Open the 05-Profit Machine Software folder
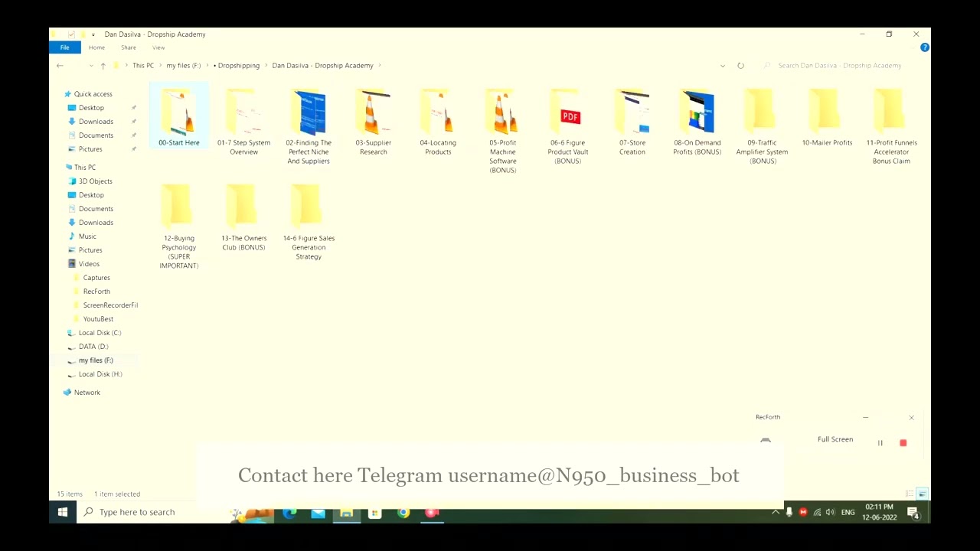980x551 pixels. pyautogui.click(x=503, y=130)
